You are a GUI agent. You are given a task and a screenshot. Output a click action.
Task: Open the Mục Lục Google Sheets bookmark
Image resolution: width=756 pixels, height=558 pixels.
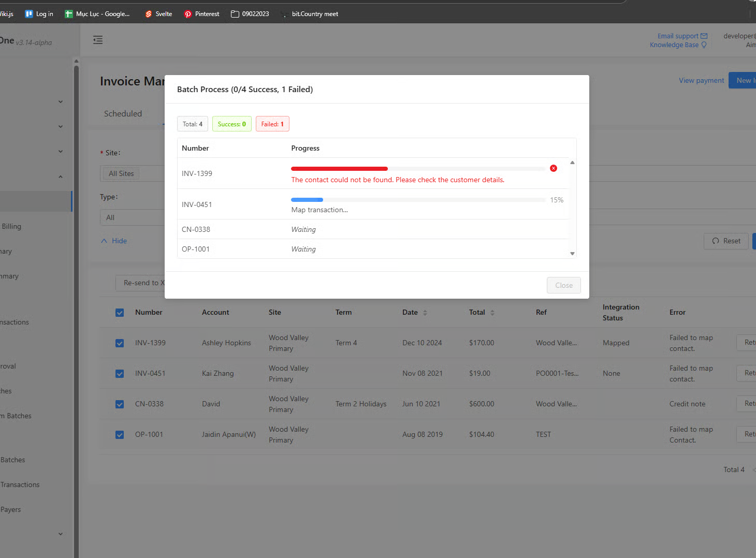97,14
